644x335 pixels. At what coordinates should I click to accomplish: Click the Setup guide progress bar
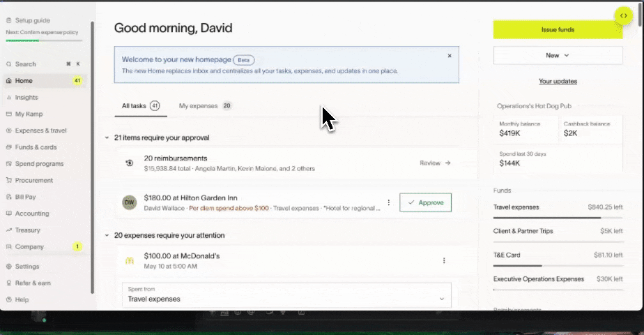coord(44,40)
